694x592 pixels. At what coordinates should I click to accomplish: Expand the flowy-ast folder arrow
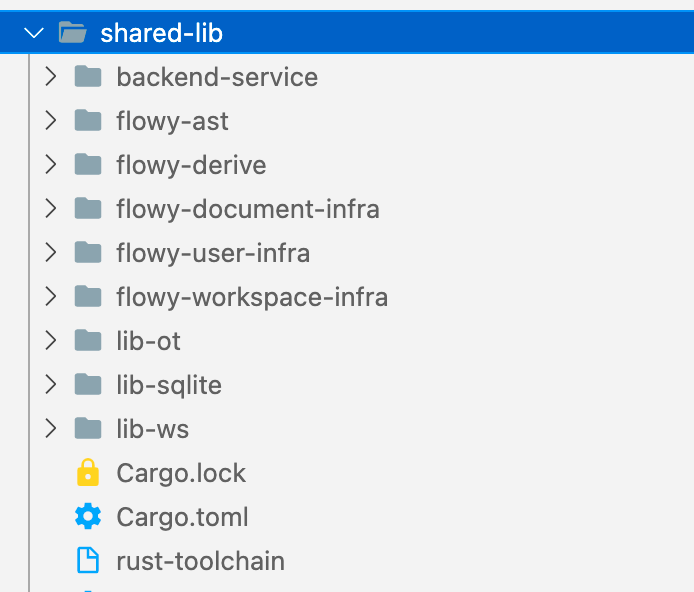tap(51, 120)
